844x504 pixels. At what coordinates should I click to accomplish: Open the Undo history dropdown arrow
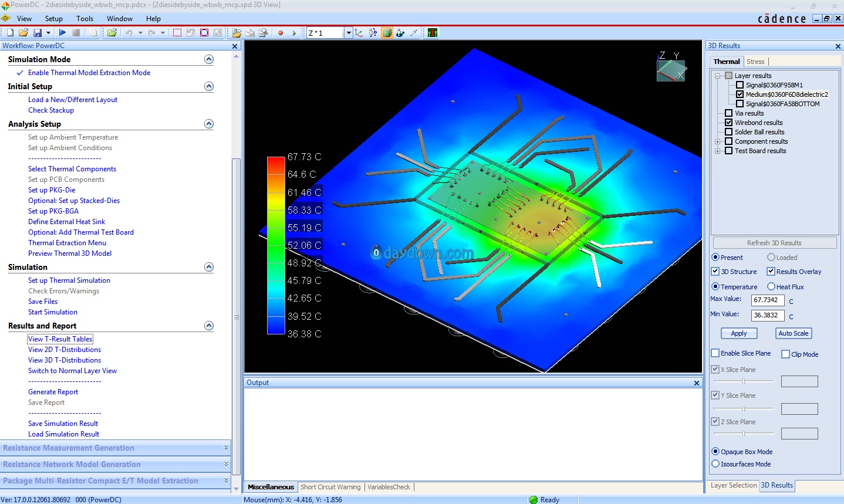pos(140,33)
